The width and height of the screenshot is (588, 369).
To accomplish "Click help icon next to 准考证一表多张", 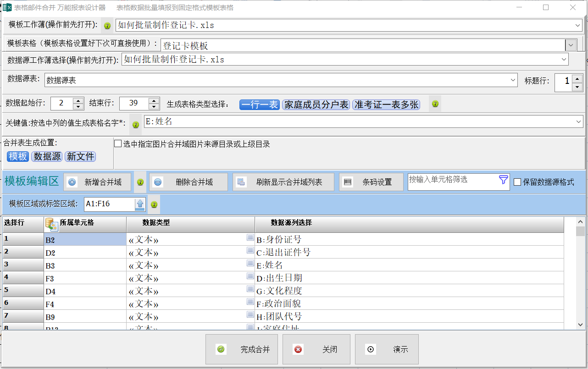I will (435, 104).
